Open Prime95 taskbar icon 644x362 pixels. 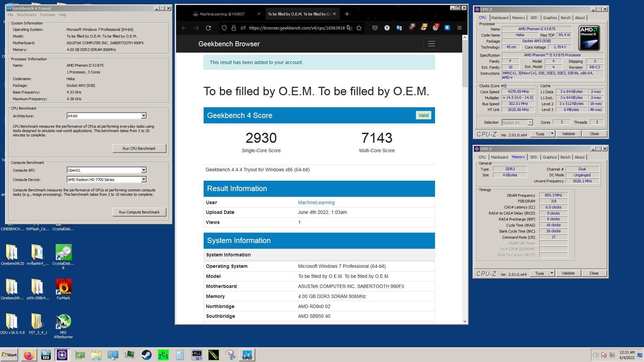pos(163,355)
